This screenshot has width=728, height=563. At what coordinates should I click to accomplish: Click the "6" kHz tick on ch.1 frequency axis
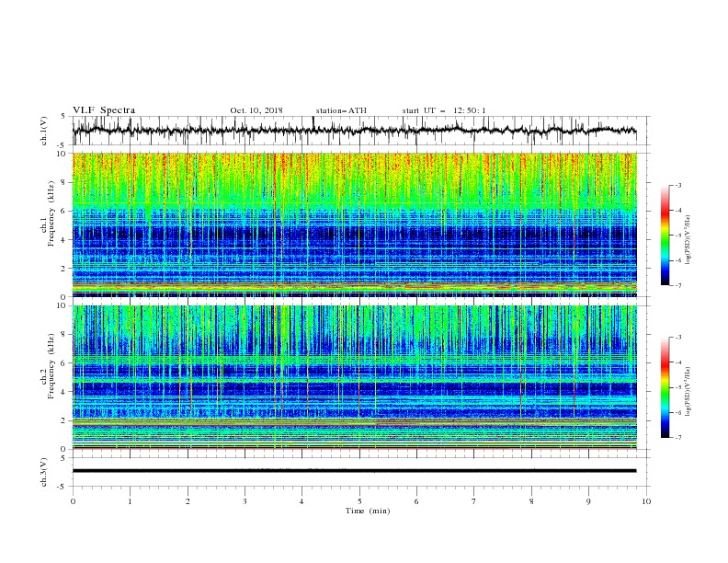tap(63, 211)
